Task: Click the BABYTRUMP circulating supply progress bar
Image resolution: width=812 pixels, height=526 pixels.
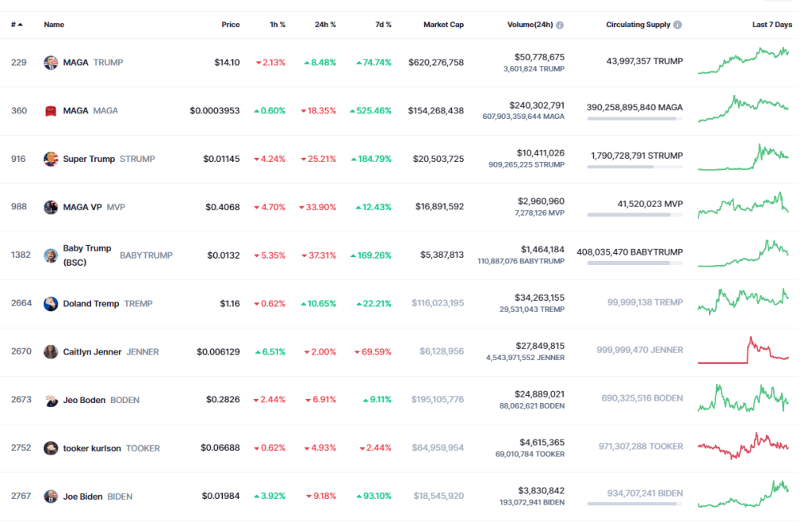Action: click(635, 263)
